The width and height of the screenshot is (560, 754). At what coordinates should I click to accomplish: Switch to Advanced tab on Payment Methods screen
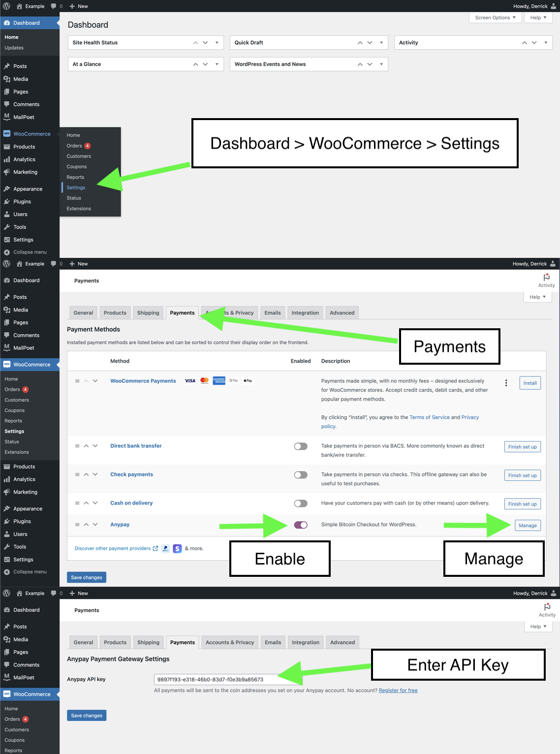pos(342,313)
